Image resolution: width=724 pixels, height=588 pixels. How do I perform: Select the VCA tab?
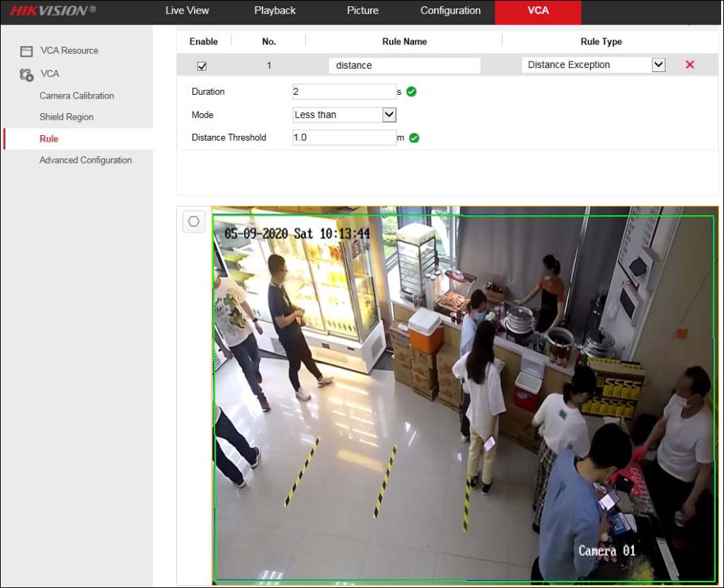tap(537, 11)
